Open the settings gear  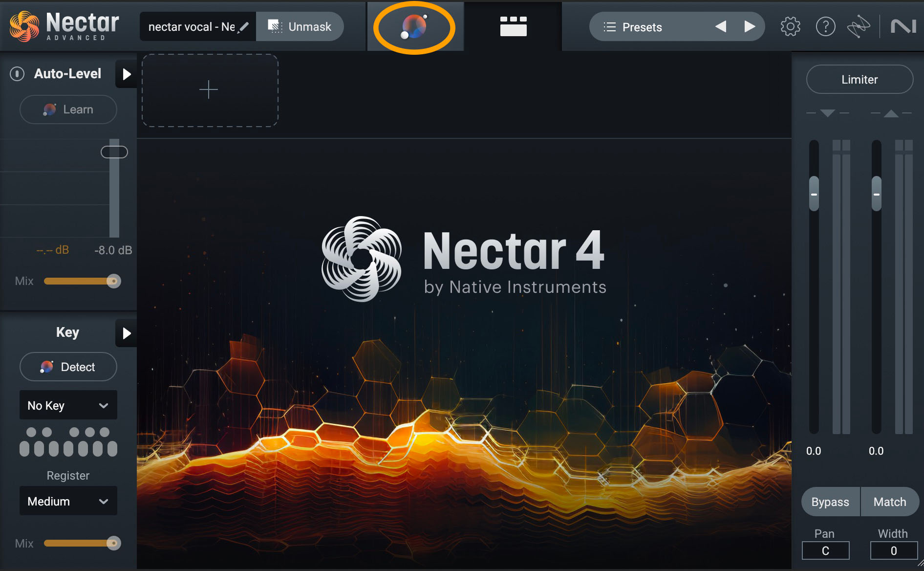tap(790, 26)
